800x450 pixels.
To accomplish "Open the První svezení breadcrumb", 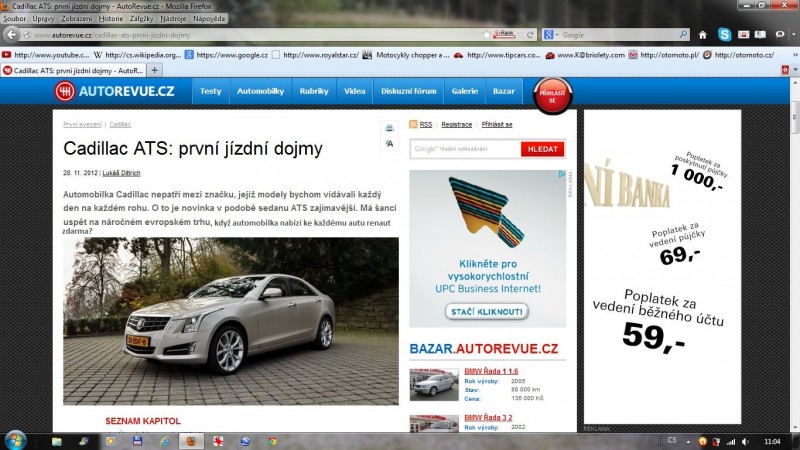I will pyautogui.click(x=82, y=124).
